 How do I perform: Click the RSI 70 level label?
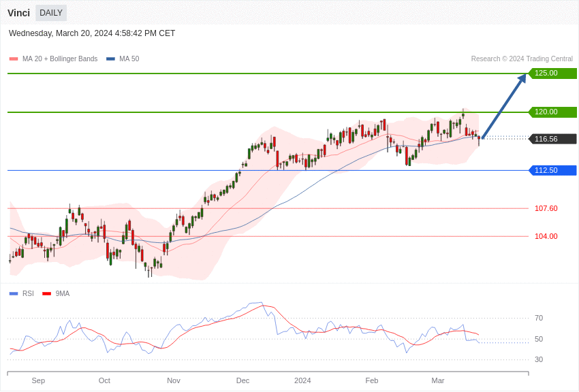coord(539,318)
